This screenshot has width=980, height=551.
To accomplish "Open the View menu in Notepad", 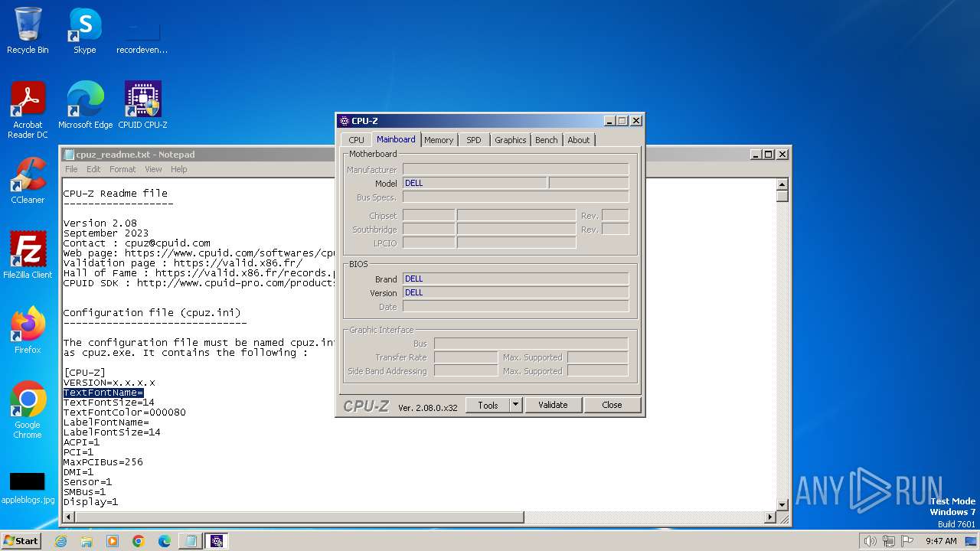I will tap(153, 169).
